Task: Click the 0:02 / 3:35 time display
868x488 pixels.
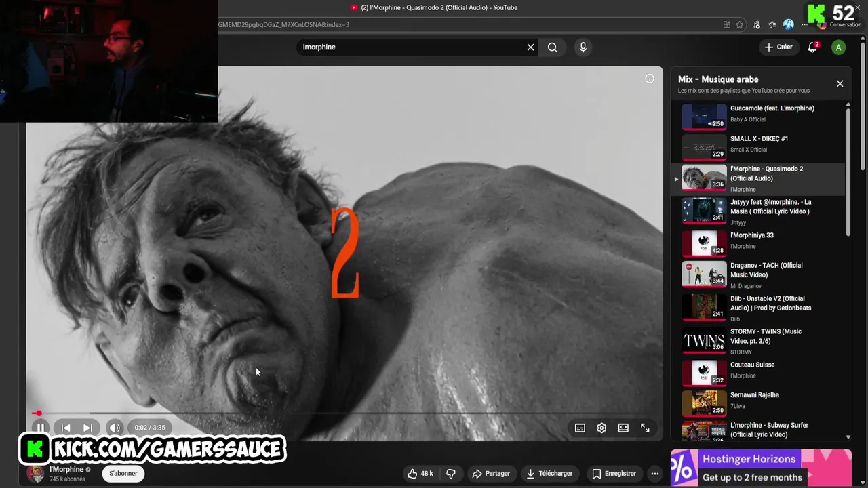Action: pyautogui.click(x=150, y=428)
